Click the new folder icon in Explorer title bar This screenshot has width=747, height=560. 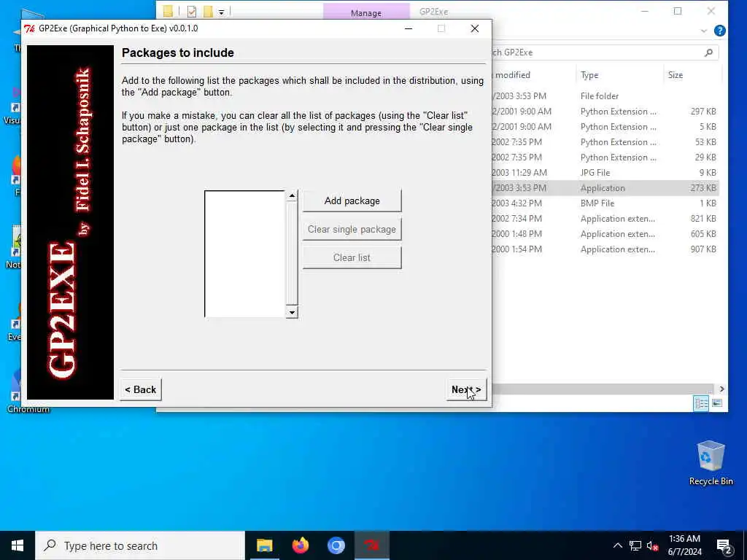tap(208, 12)
